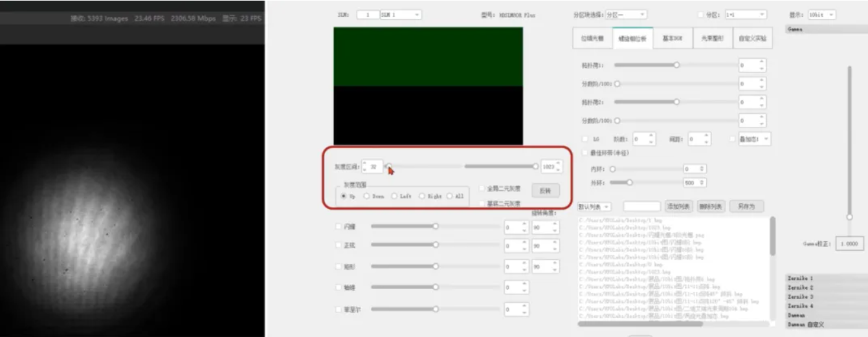The width and height of the screenshot is (868, 337).
Task: Tick the 闪耀 checkbox
Action: click(339, 226)
